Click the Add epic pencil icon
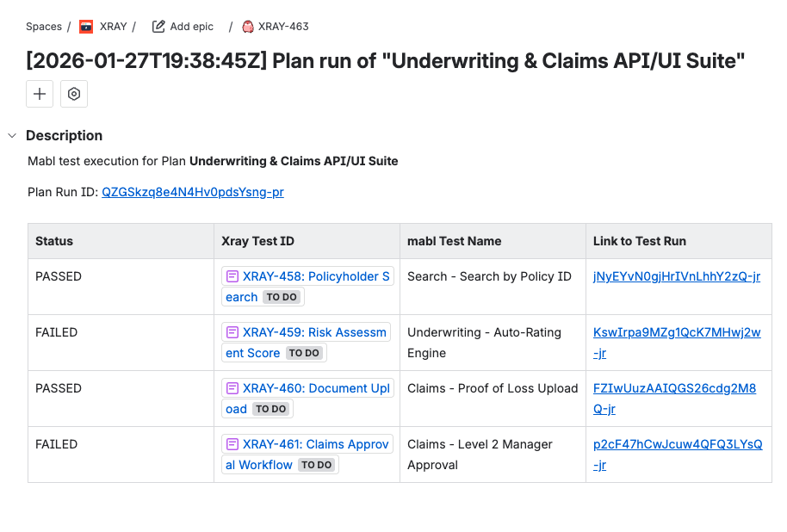This screenshot has width=787, height=532. click(x=158, y=27)
